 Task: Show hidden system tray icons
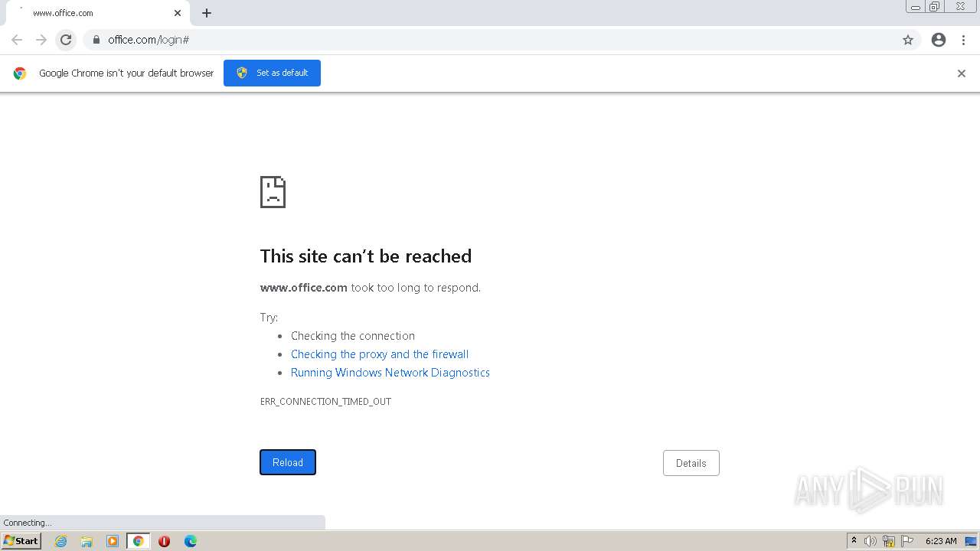point(854,540)
